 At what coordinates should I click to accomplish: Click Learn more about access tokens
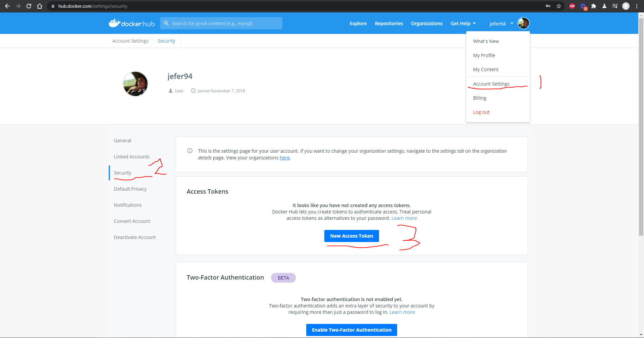click(404, 218)
